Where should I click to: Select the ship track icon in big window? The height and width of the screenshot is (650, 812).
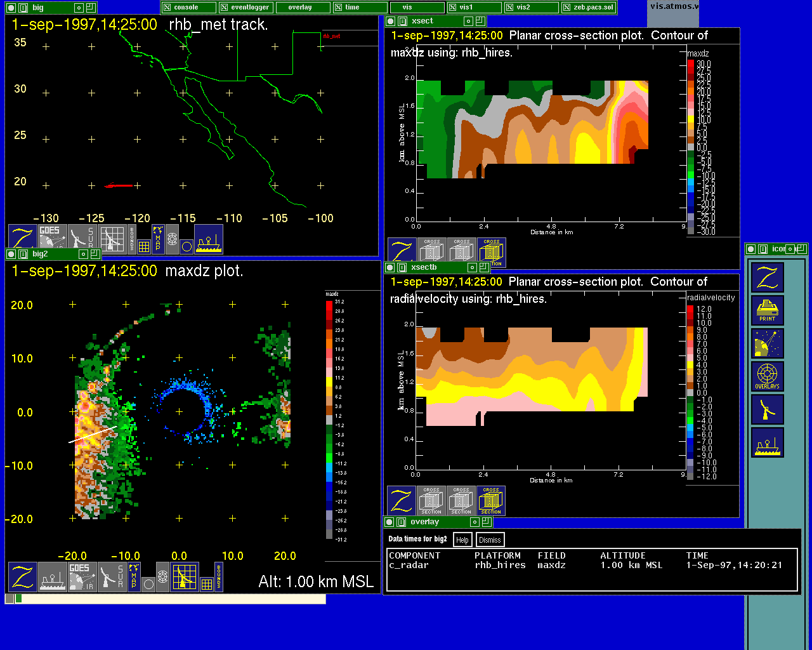[209, 239]
